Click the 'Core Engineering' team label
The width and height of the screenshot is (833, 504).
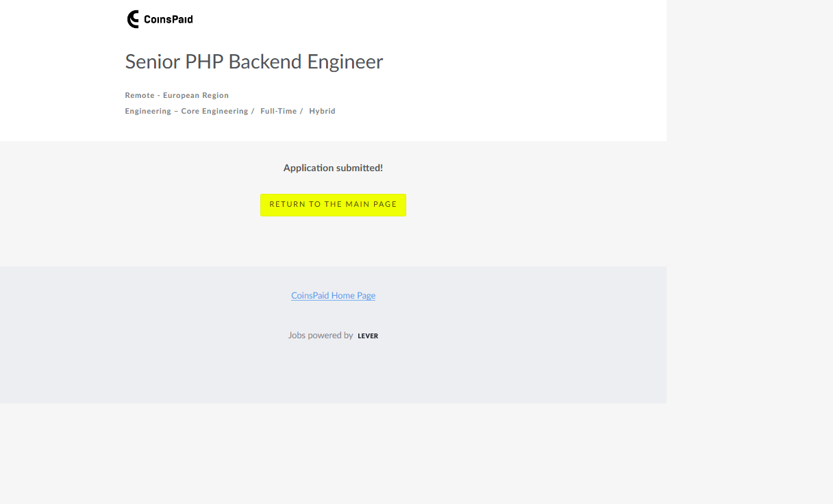pyautogui.click(x=214, y=111)
